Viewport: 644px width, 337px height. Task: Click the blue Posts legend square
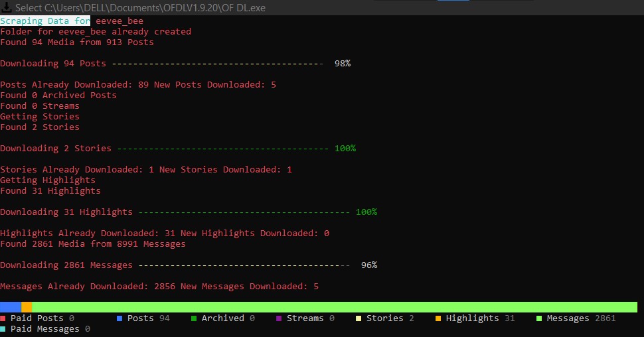[120, 318]
